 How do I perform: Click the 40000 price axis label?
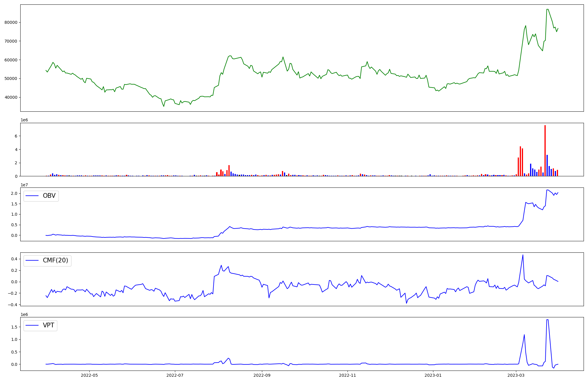[x=11, y=97]
